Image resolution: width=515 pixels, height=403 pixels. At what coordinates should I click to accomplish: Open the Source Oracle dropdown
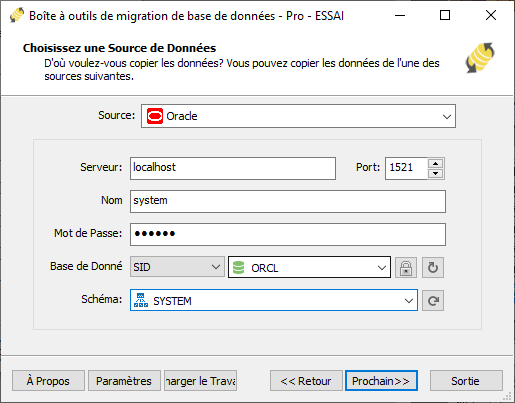[x=298, y=116]
